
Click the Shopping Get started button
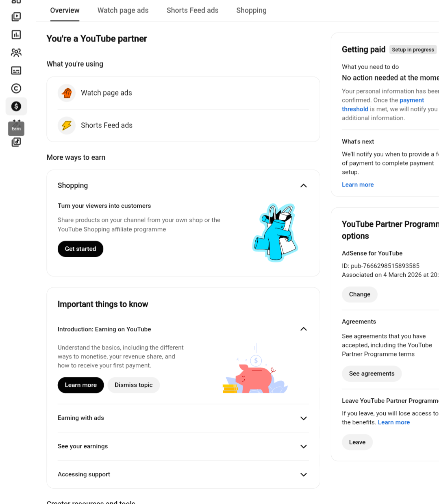80,249
